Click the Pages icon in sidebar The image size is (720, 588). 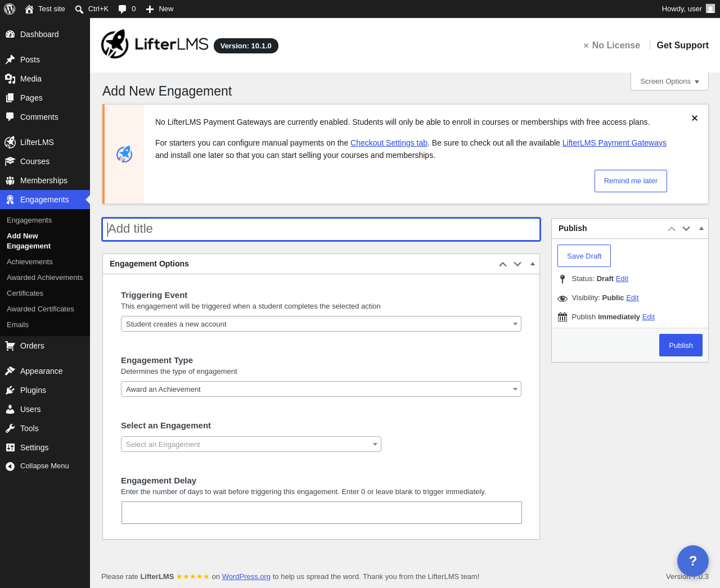click(x=10, y=98)
